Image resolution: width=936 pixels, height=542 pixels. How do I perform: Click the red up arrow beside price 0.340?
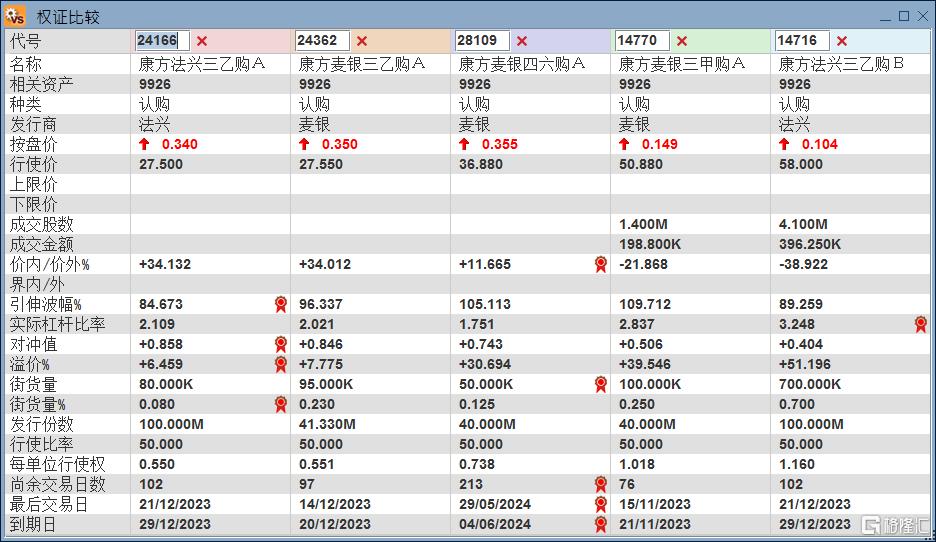[144, 144]
